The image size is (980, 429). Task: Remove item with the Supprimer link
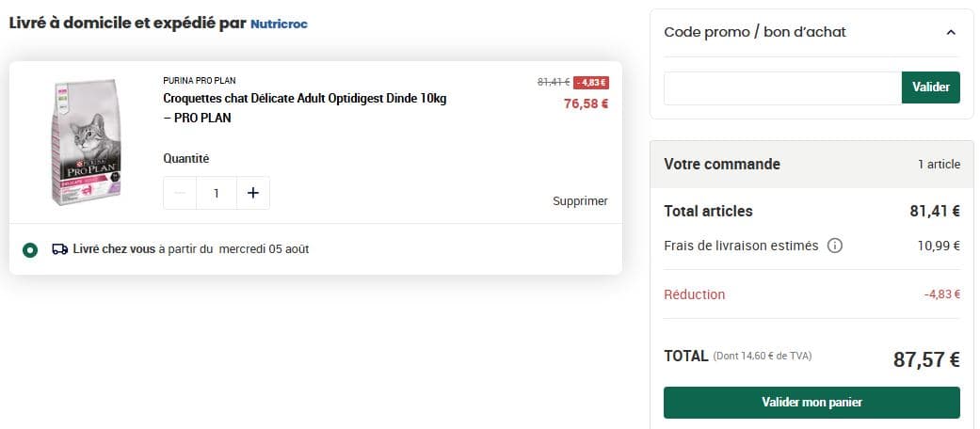tap(580, 201)
